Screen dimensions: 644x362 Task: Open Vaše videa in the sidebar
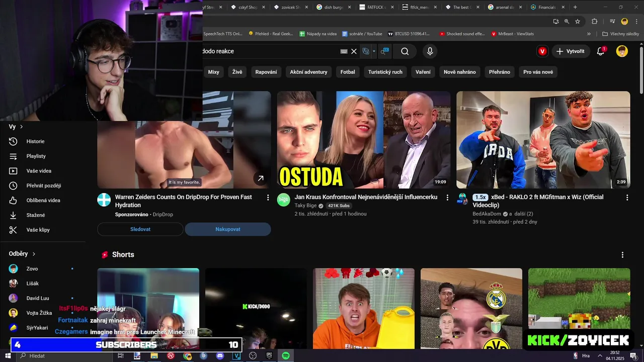tap(39, 171)
